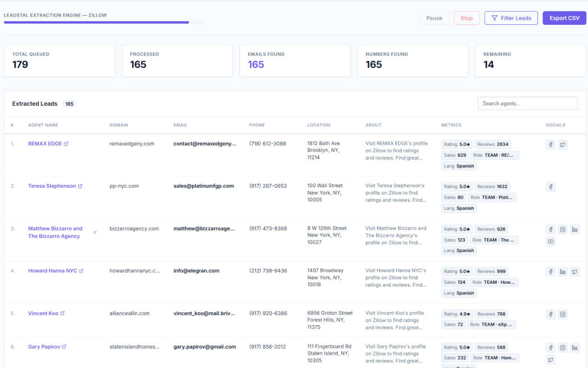
Task: Select email info@elegran.com
Action: coord(197,271)
